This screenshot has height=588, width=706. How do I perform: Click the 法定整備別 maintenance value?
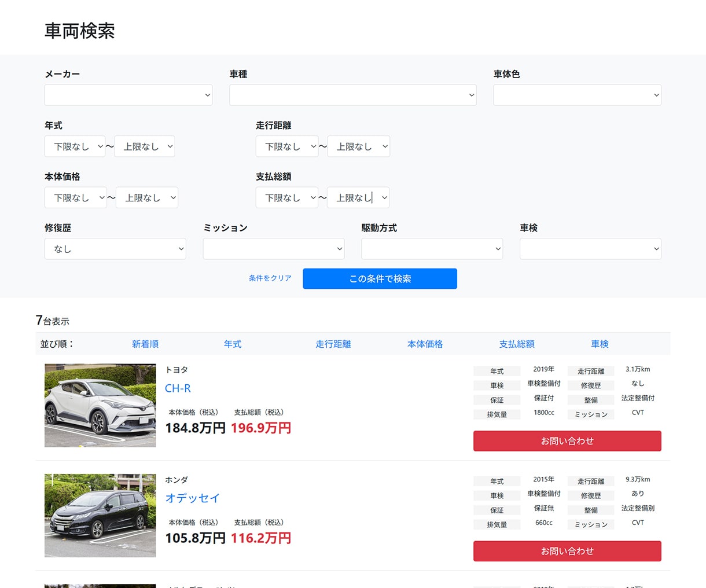[x=638, y=508]
